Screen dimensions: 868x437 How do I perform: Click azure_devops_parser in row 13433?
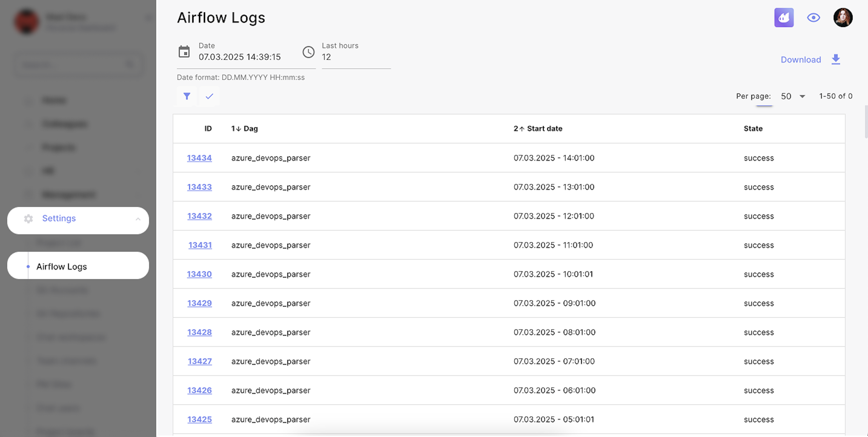pyautogui.click(x=270, y=187)
